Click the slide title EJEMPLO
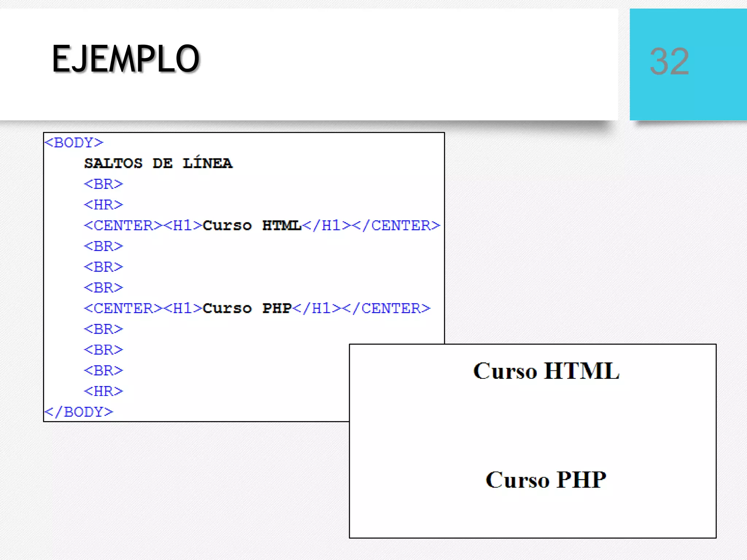The height and width of the screenshot is (560, 747). pos(126,59)
